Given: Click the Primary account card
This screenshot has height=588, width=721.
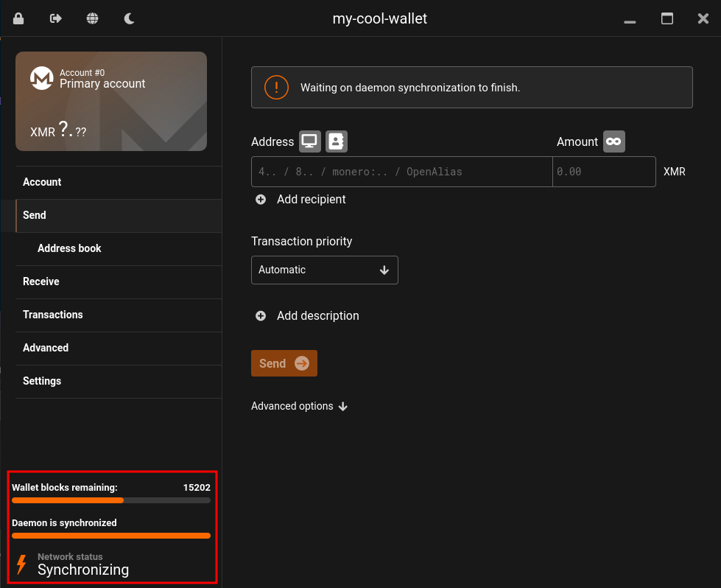Looking at the screenshot, I should click(111, 101).
